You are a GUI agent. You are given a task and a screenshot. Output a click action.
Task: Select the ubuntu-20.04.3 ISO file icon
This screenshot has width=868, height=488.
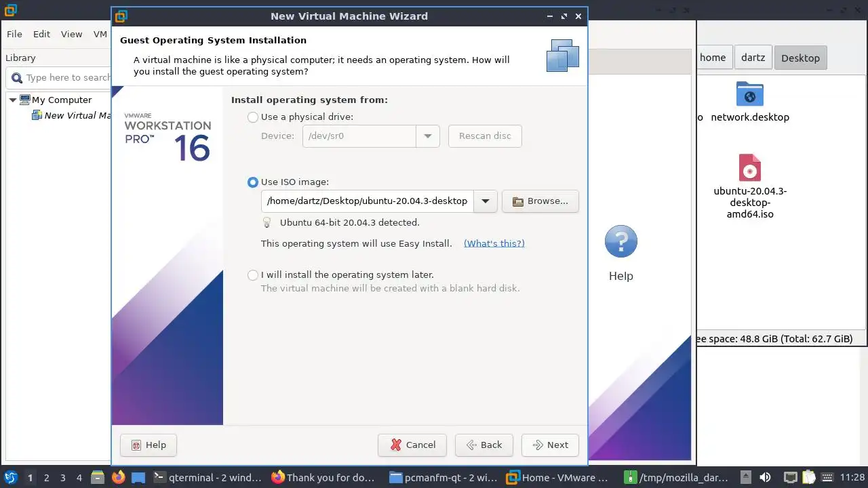coord(749,167)
